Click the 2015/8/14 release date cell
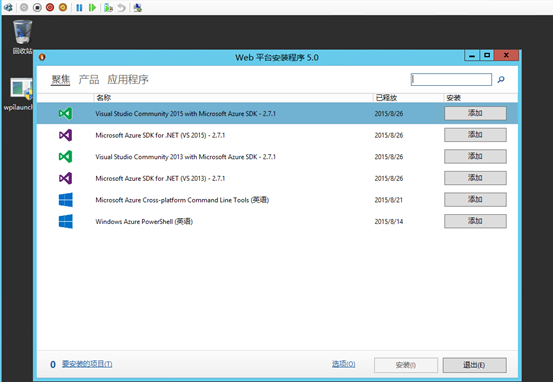Viewport: 553px width, 382px height. [389, 222]
